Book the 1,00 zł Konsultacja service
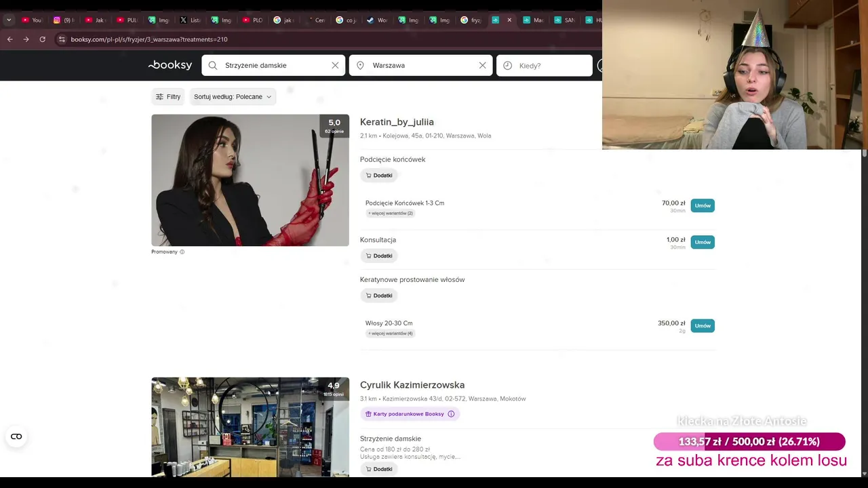This screenshot has width=868, height=488. point(703,242)
